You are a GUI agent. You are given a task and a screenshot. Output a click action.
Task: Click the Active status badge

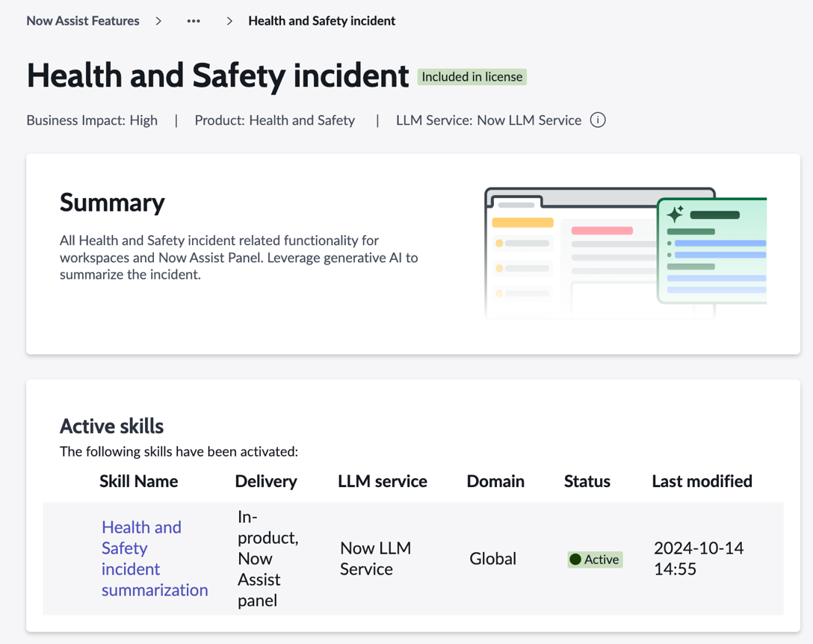tap(595, 560)
